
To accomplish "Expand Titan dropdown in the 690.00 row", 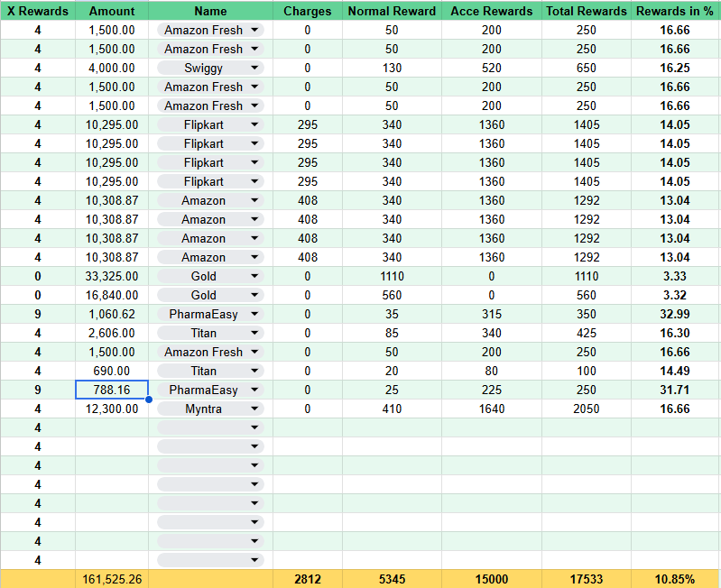I will pyautogui.click(x=254, y=371).
